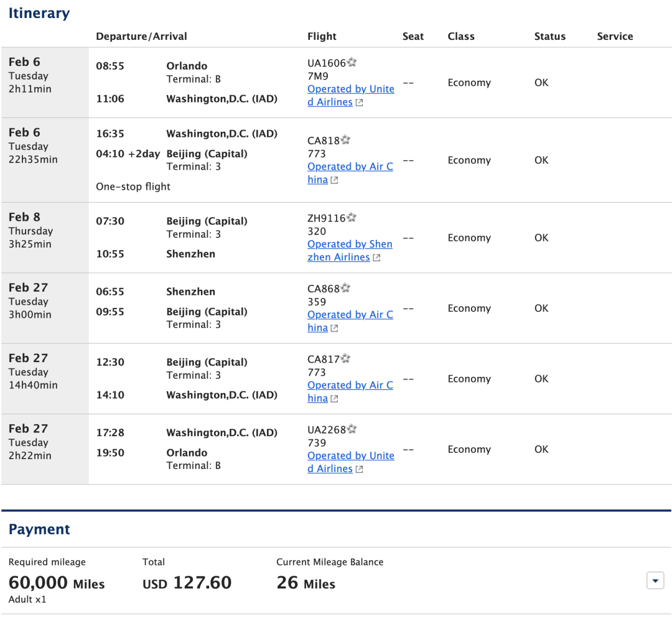The height and width of the screenshot is (622, 672).
Task: Click the Required mileage label
Action: [x=47, y=562]
